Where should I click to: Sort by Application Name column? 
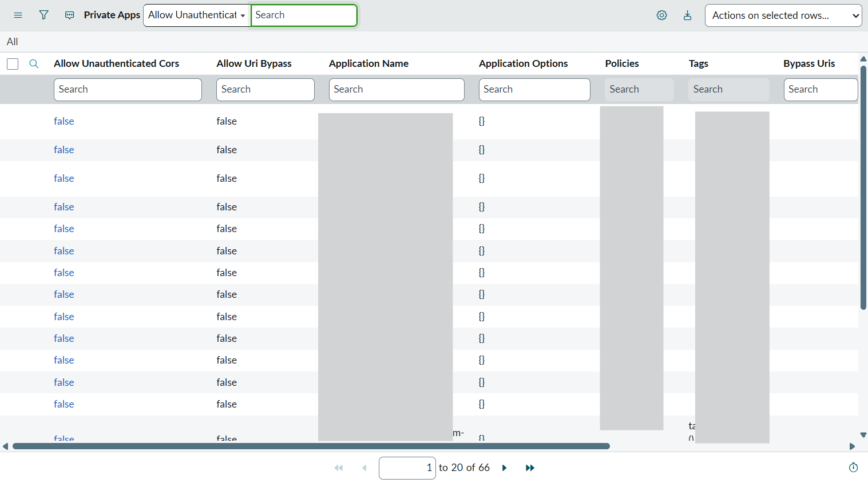368,63
